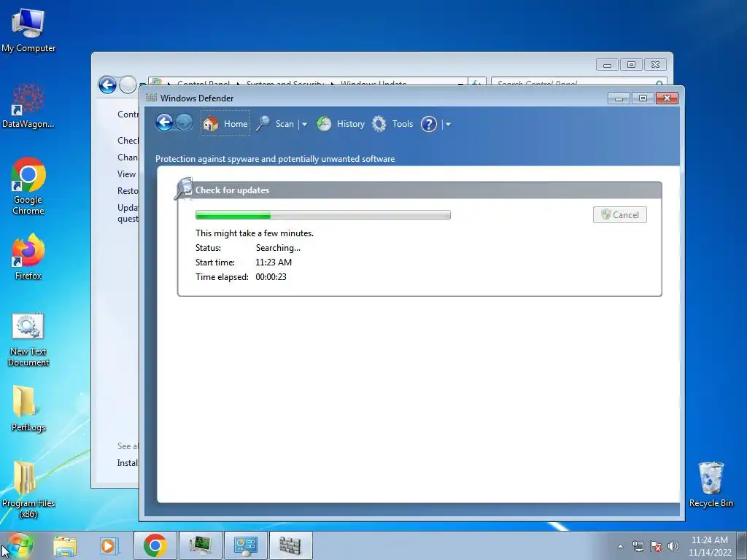Switch to Windows Defender taskbar button
747x560 pixels.
290,545
